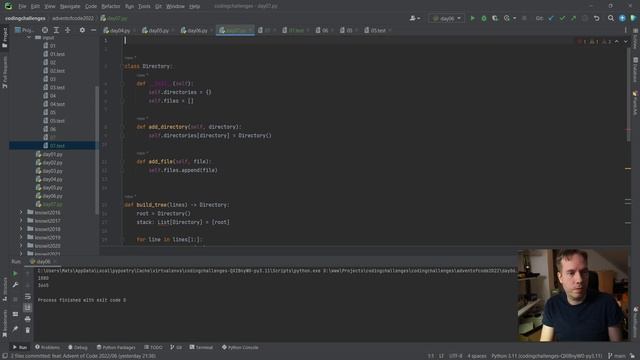Open the Terminal tool window
Image resolution: width=640 pixels, height=360 pixels.
pos(201,347)
